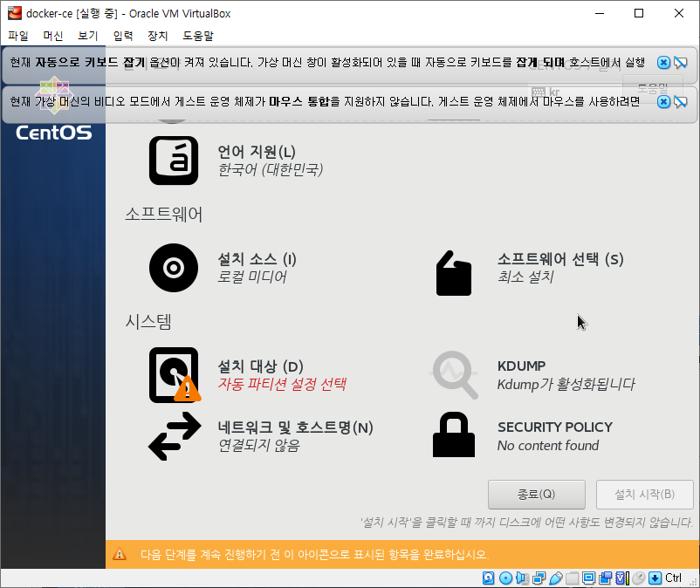
Task: Click the 한국어 (대한민국) text
Action: tap(270, 169)
